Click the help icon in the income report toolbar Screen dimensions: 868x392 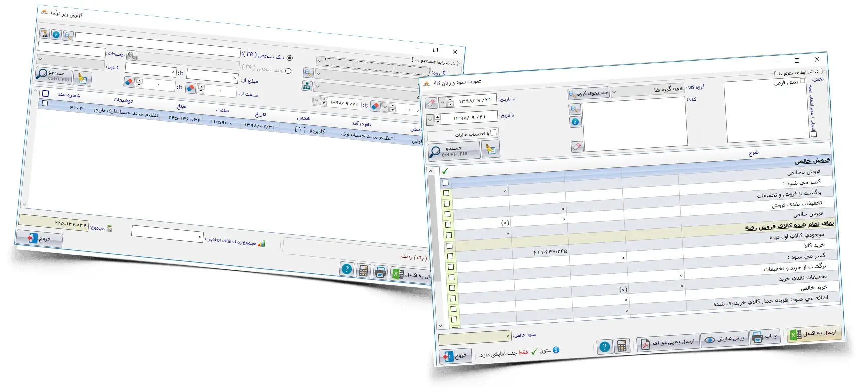pos(346,269)
